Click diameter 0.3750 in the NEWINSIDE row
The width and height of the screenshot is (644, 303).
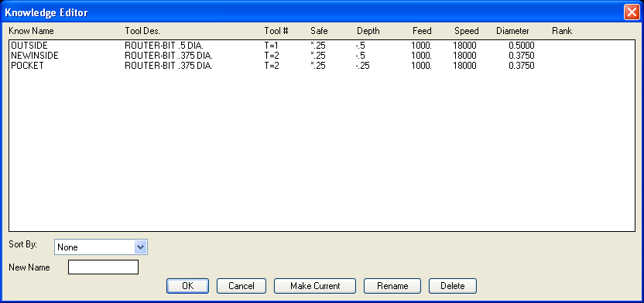(x=522, y=56)
